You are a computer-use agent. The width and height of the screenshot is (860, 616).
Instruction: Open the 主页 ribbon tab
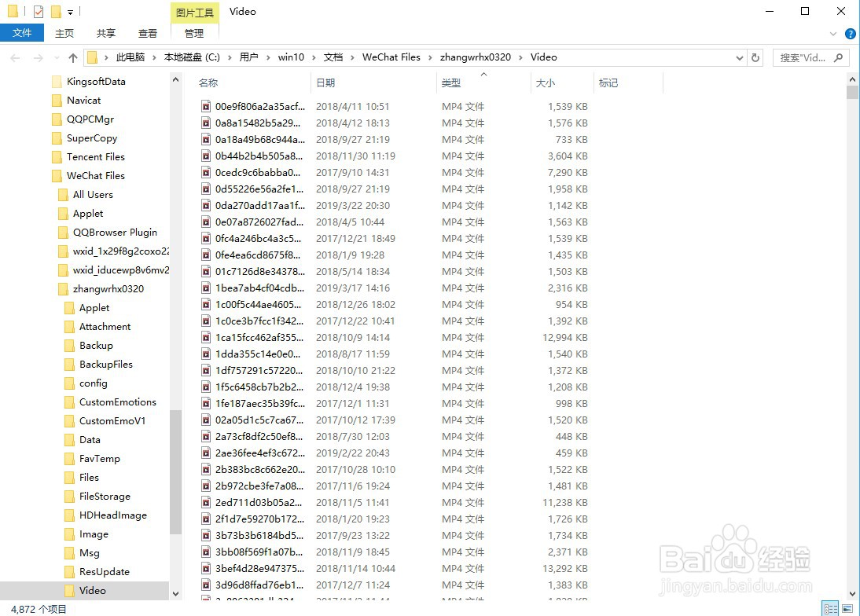[x=64, y=34]
